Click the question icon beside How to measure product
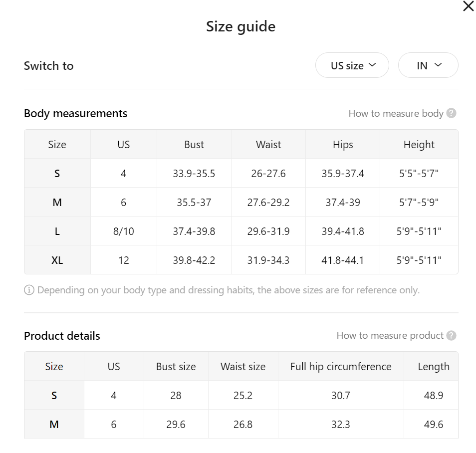This screenshot has width=476, height=453. [451, 335]
